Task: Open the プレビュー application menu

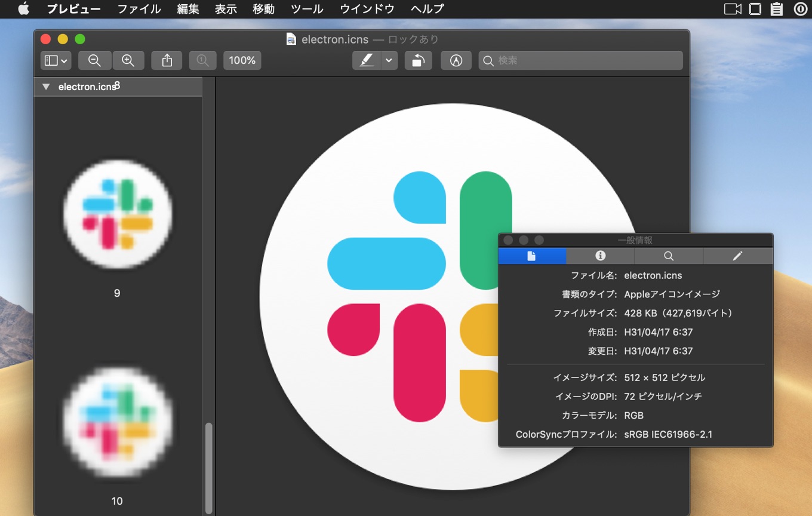Action: pyautogui.click(x=73, y=9)
